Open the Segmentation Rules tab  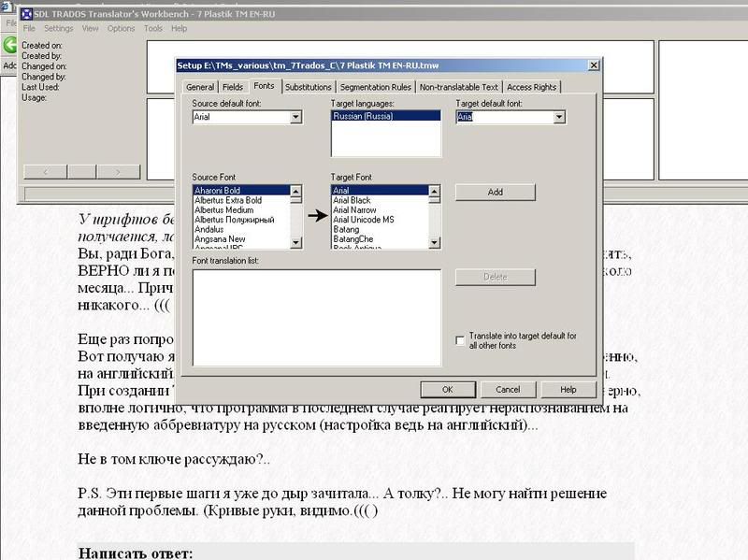point(376,87)
